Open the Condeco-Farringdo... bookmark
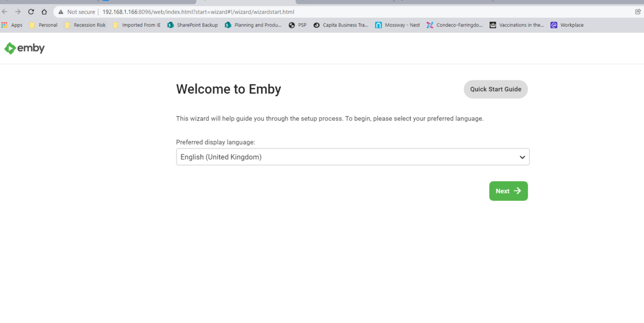Viewport: 644px width, 323px height. click(455, 25)
